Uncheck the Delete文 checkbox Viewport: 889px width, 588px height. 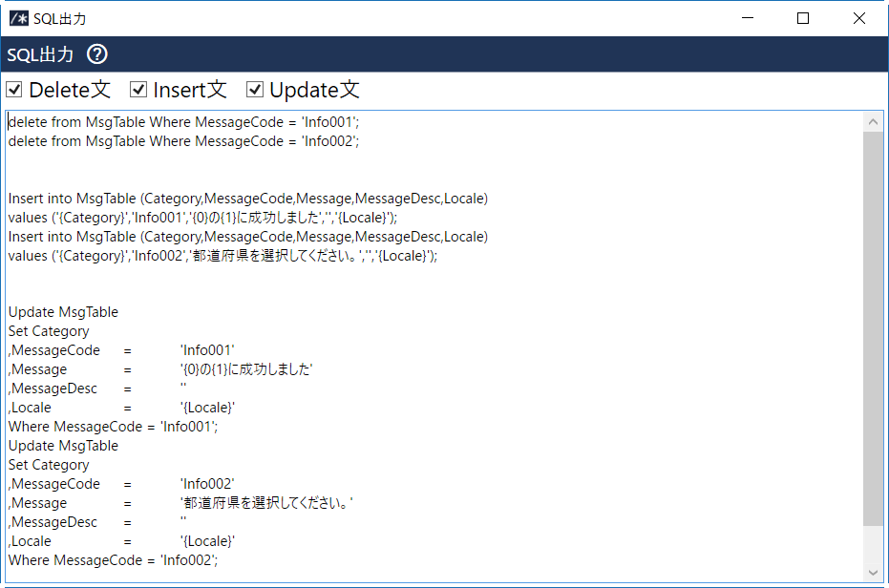tap(14, 90)
